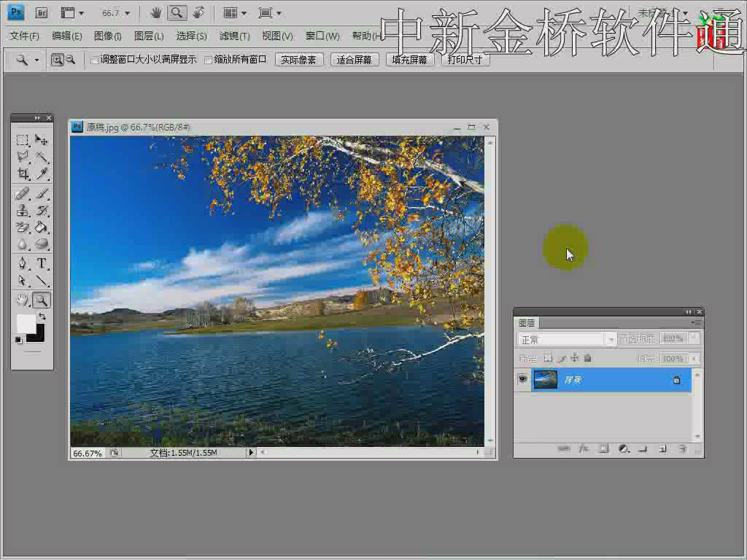Select the Eyedropper tool

pos(42,174)
